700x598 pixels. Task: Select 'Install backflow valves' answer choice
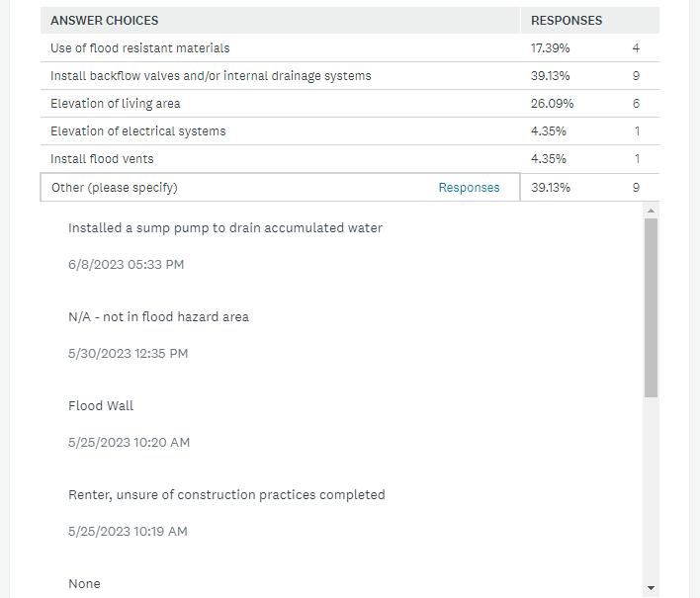tap(211, 76)
